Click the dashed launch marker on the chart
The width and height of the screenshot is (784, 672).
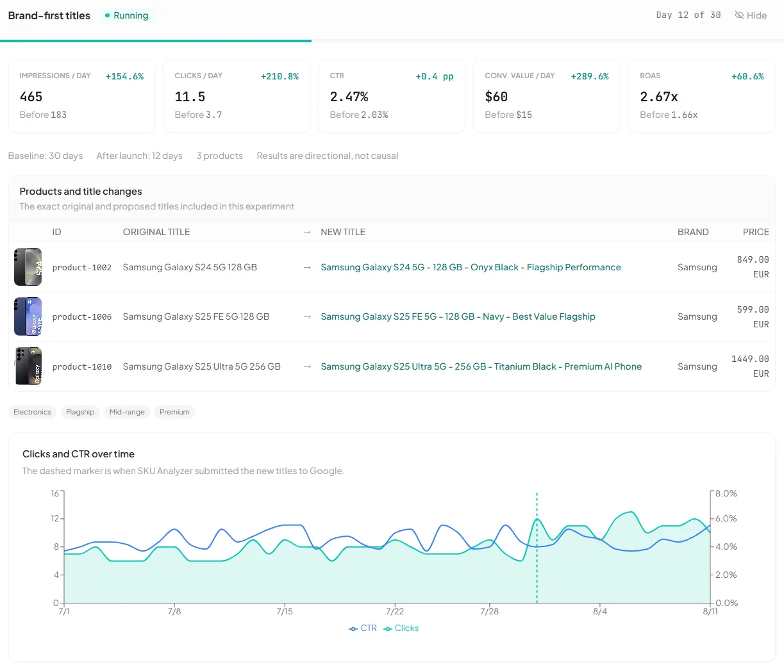[x=537, y=548]
